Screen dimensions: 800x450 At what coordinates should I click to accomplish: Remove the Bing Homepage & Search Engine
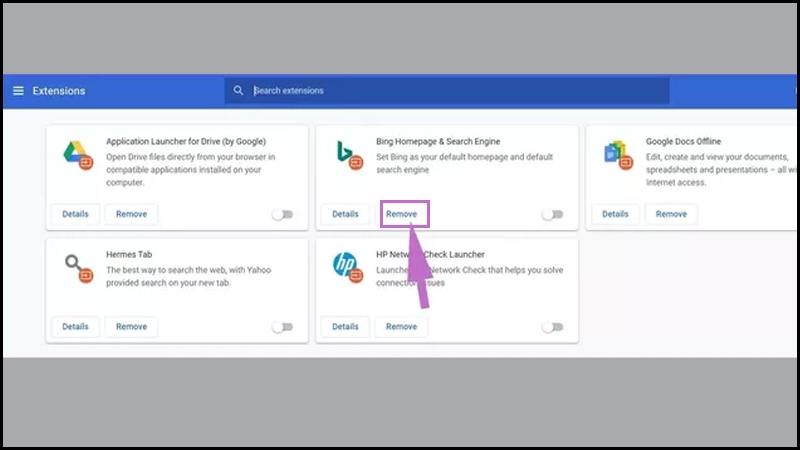(402, 214)
